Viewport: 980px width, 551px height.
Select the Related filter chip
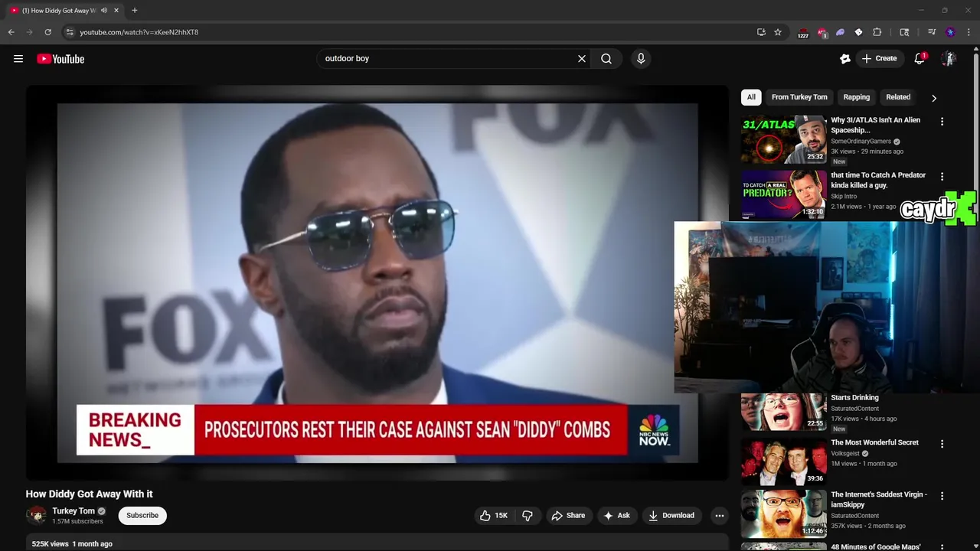click(898, 97)
